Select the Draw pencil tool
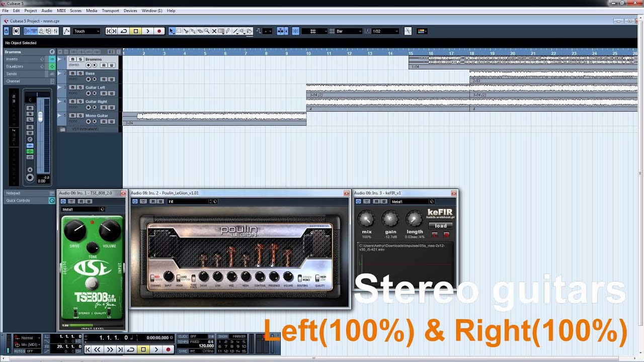 click(228, 31)
